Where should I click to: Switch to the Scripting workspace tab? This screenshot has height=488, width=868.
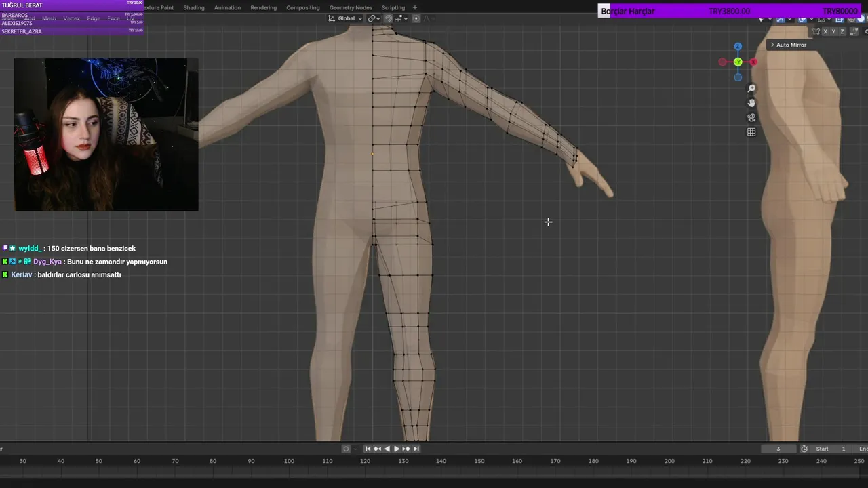point(393,7)
